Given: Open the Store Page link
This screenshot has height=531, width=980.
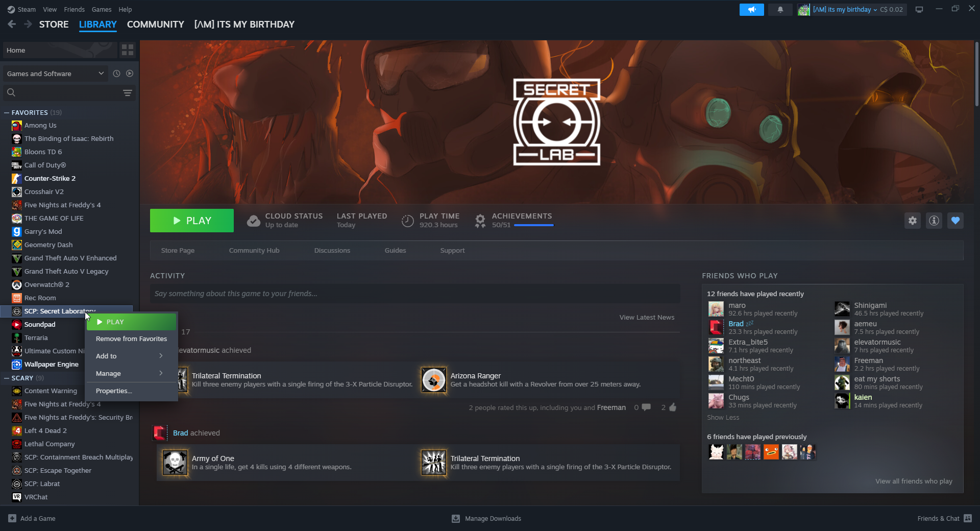Looking at the screenshot, I should (178, 251).
